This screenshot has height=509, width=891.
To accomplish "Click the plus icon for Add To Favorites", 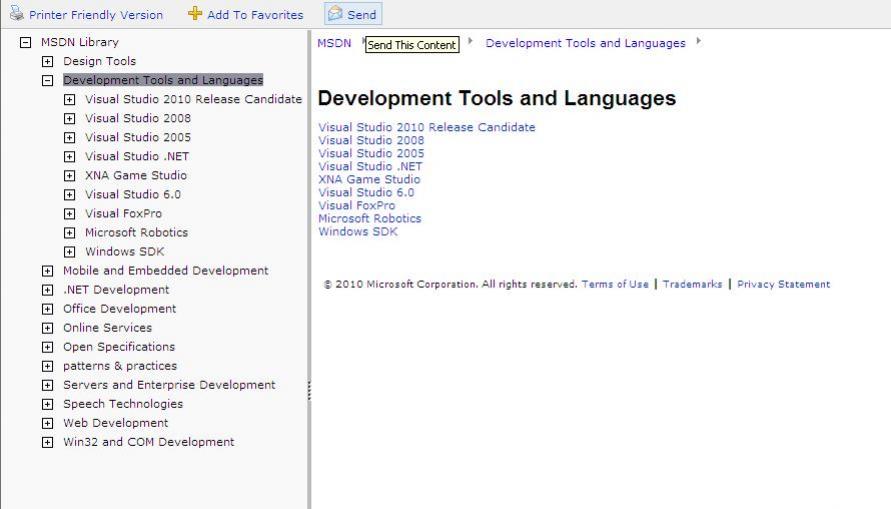I will point(195,13).
